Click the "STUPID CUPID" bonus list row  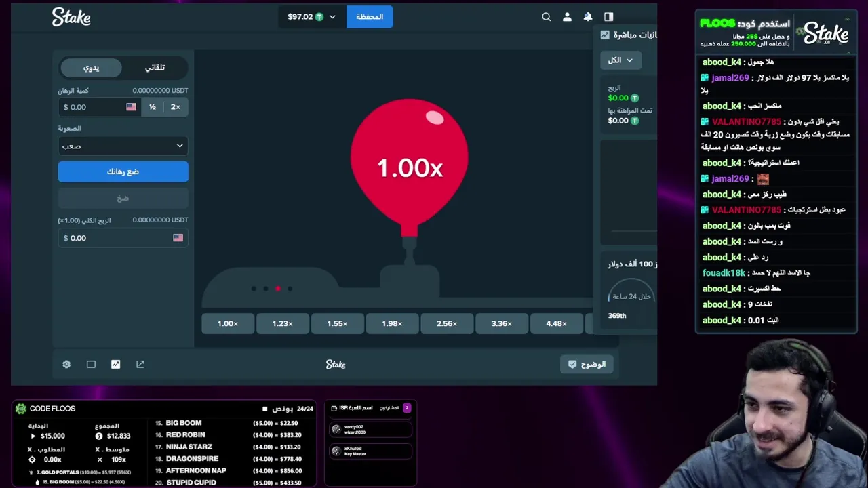[228, 483]
